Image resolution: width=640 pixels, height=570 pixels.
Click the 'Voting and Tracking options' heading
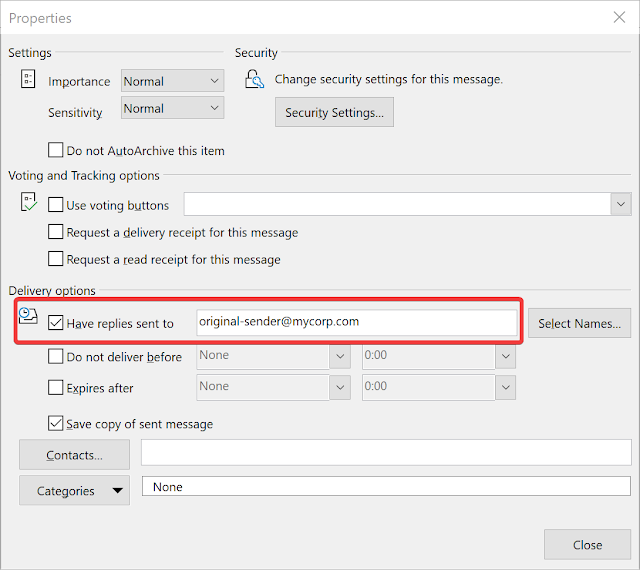(x=84, y=176)
